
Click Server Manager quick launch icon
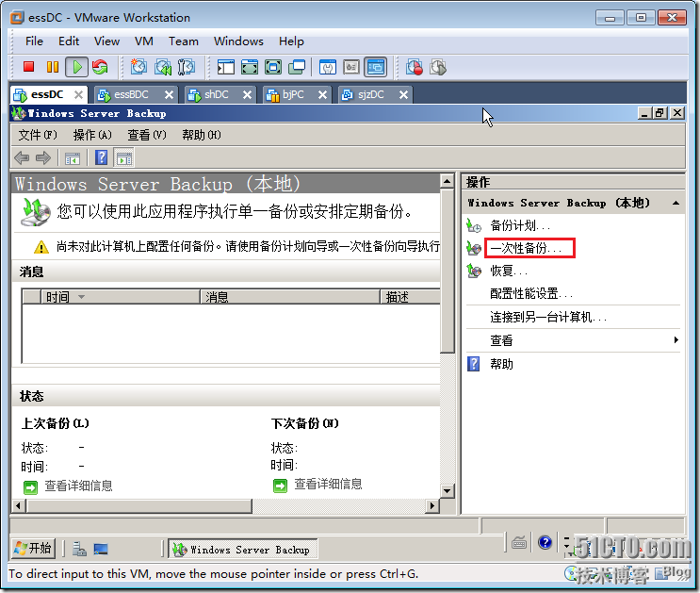pos(79,549)
